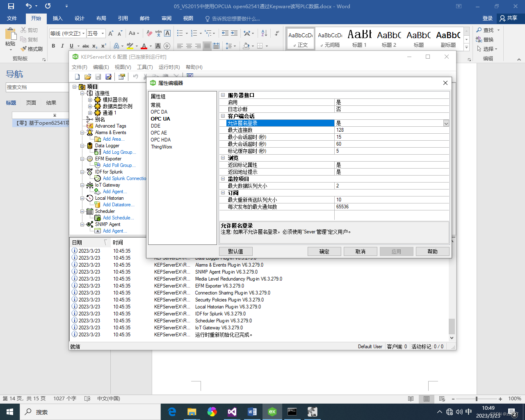Image resolution: width=525 pixels, height=420 pixels.
Task: Collapse the 客户端会话 property section
Action: [223, 116]
